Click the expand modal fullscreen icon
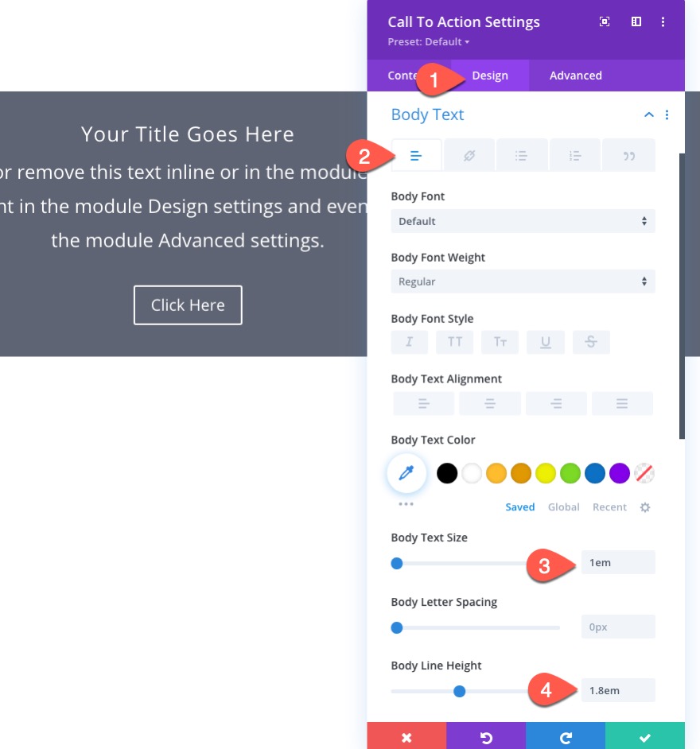Screen dimensions: 700x749 (x=605, y=22)
